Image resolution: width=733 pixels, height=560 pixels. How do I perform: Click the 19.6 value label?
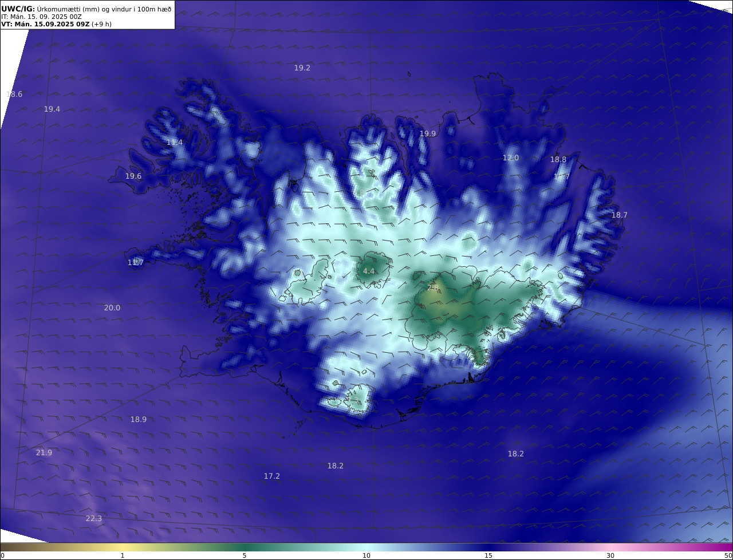pos(133,176)
